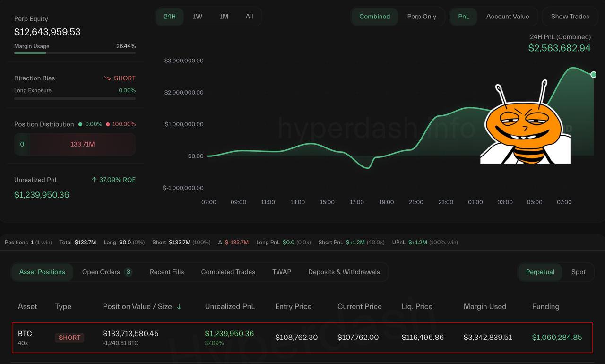Click Perp Equity value $12,643,959.53

(47, 32)
